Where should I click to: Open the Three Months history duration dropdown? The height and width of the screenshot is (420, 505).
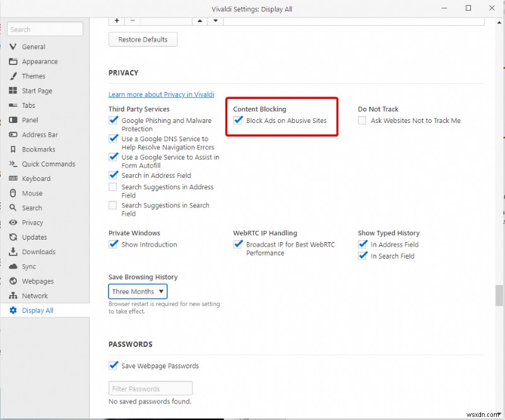(138, 291)
